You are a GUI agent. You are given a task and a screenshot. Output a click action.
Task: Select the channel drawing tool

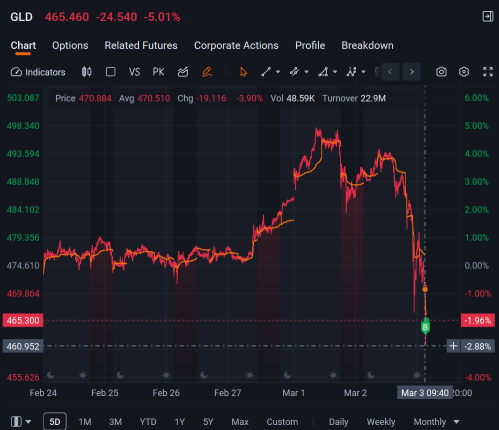point(294,72)
